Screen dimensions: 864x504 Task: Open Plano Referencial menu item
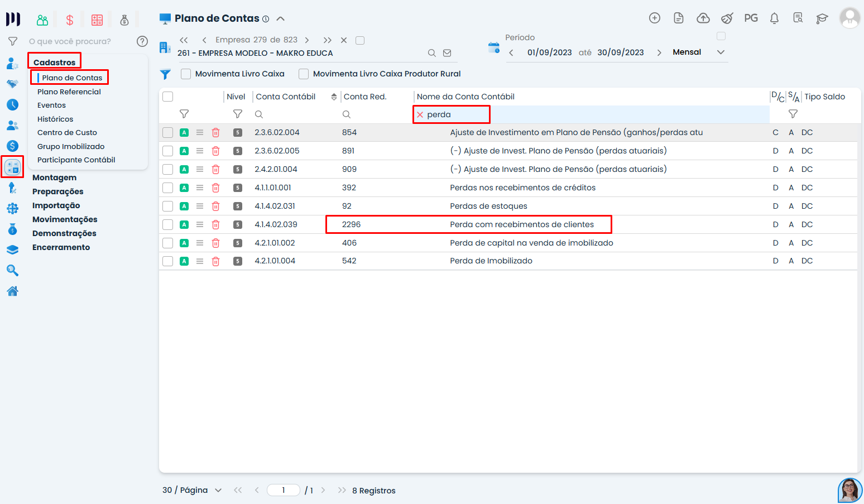(x=69, y=92)
